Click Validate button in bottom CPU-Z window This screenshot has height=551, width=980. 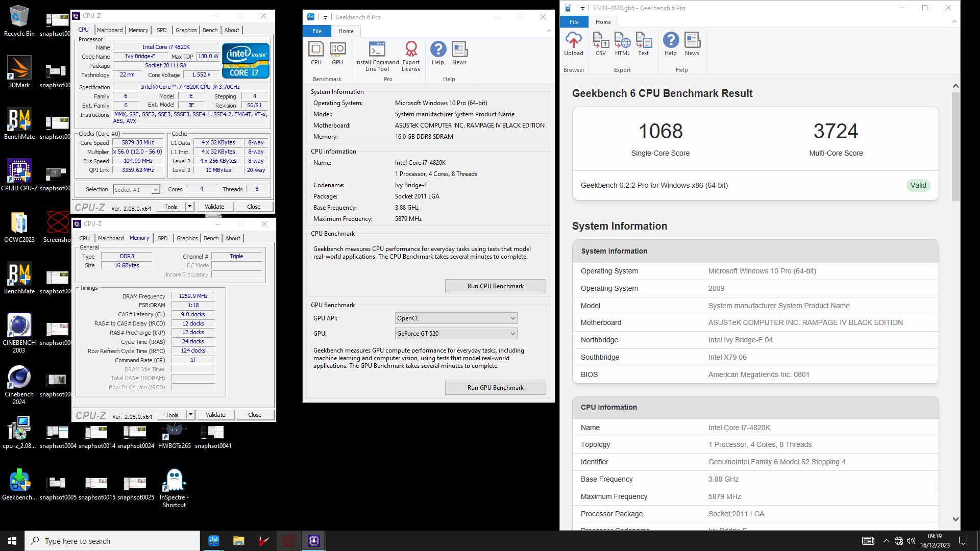215,415
